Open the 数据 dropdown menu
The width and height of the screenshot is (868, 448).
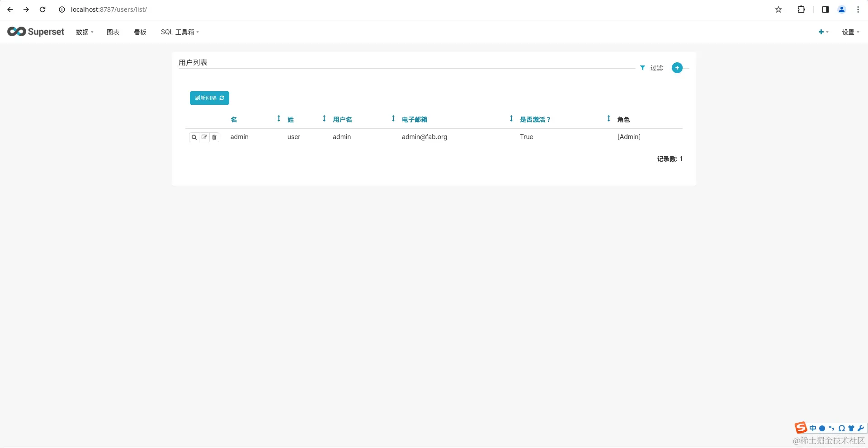point(85,32)
